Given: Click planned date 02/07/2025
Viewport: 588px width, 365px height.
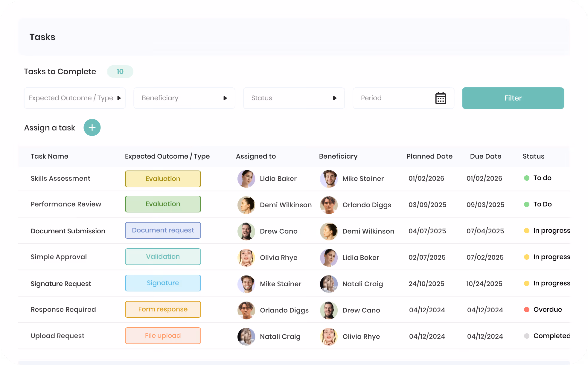Looking at the screenshot, I should pos(427,257).
